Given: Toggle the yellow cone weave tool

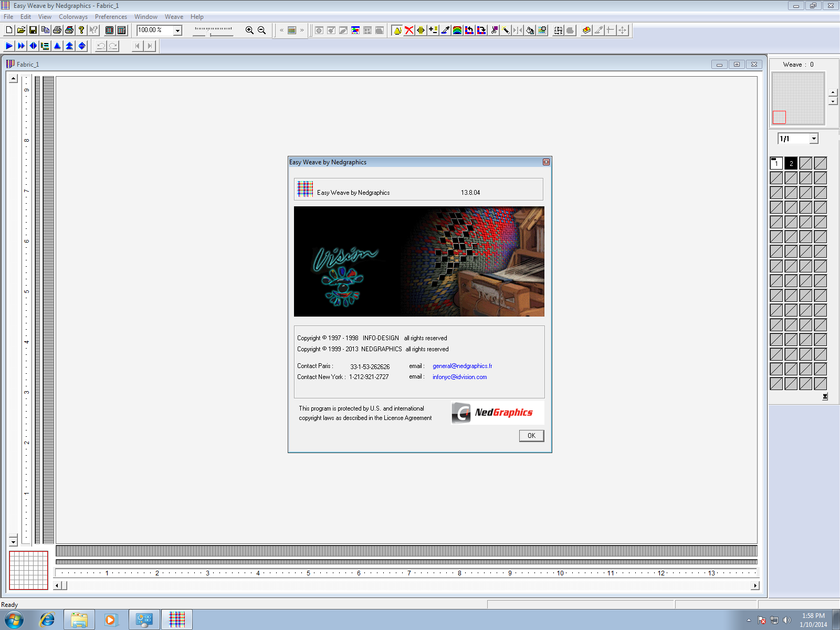Looking at the screenshot, I should (x=397, y=30).
